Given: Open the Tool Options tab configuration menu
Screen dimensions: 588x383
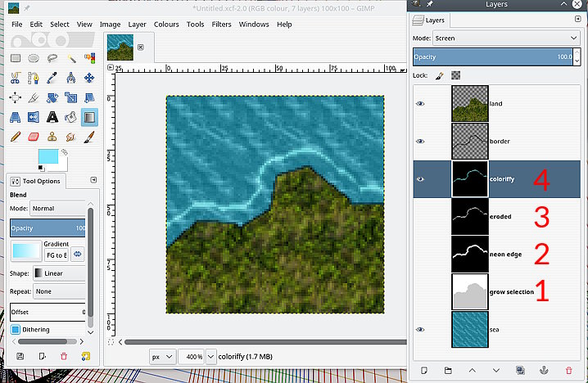Looking at the screenshot, I should [x=93, y=180].
